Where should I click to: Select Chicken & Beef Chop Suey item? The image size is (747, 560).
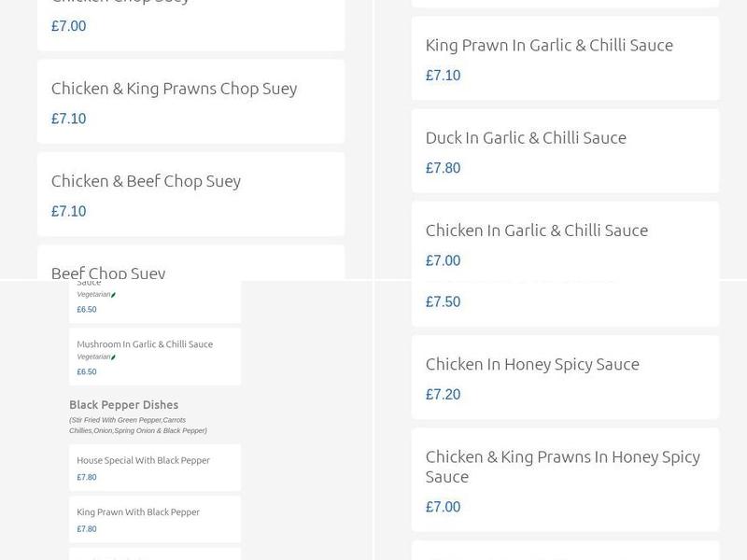click(146, 181)
